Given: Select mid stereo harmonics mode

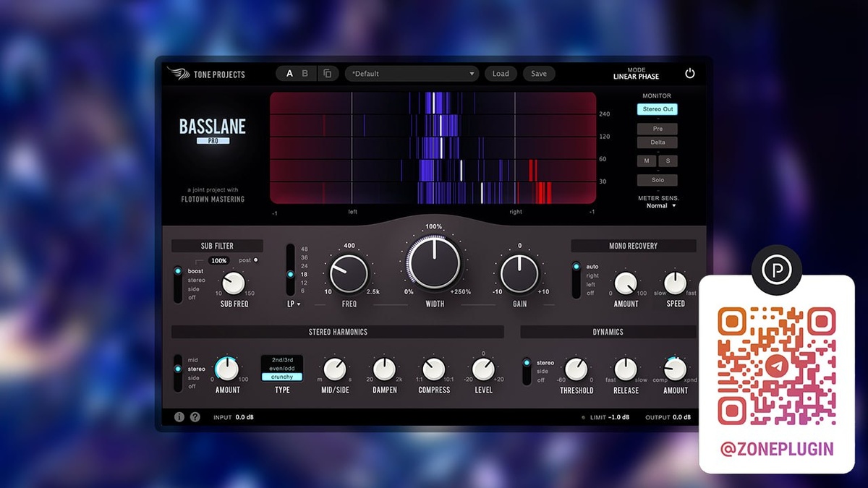Looking at the screenshot, I should tap(193, 360).
